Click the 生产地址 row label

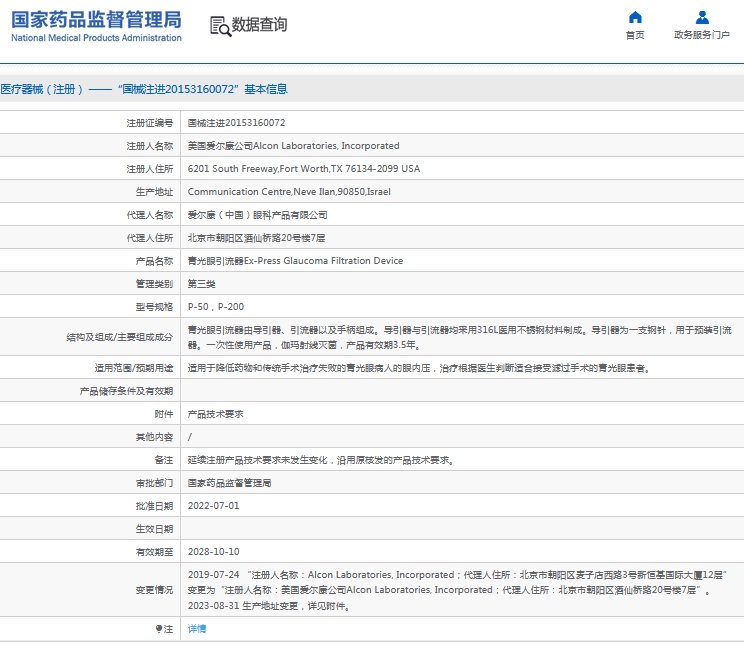tap(154, 192)
